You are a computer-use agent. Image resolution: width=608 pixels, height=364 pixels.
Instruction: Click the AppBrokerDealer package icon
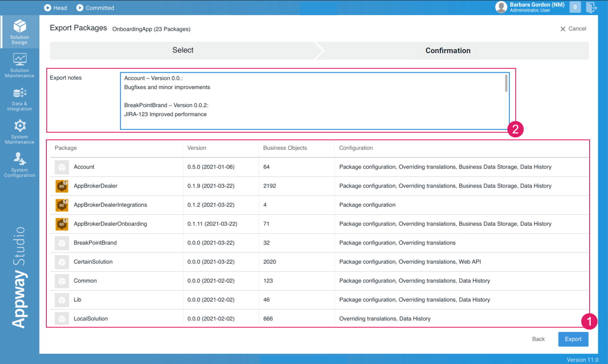click(62, 186)
